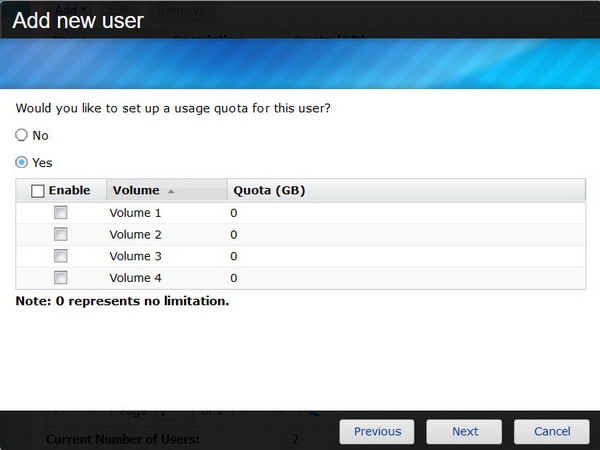Select the Volume 4 row label
600x450 pixels.
pos(135,279)
